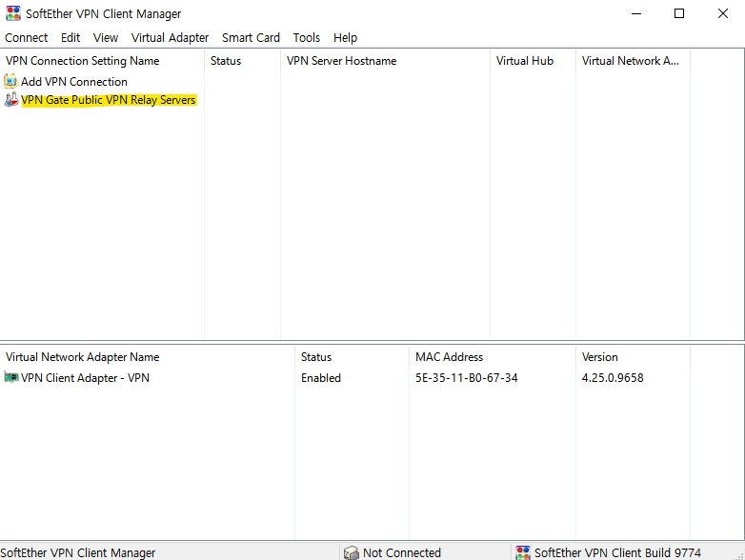Image resolution: width=745 pixels, height=560 pixels.
Task: Open the Connect menu
Action: (x=26, y=37)
